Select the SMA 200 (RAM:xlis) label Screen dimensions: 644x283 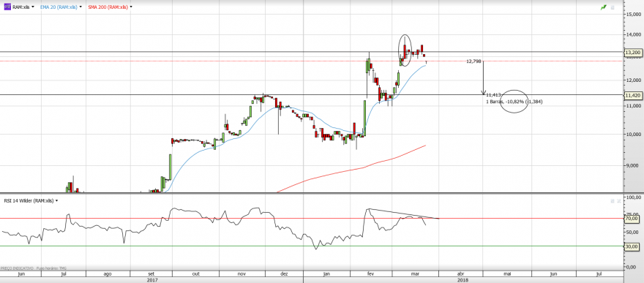click(x=108, y=7)
